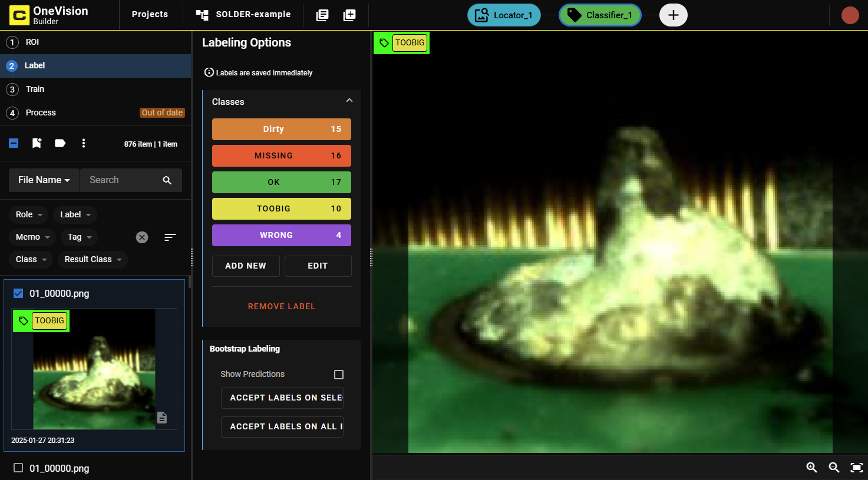Click the REMOVE LABEL button
Image resolution: width=868 pixels, height=480 pixels.
click(282, 306)
